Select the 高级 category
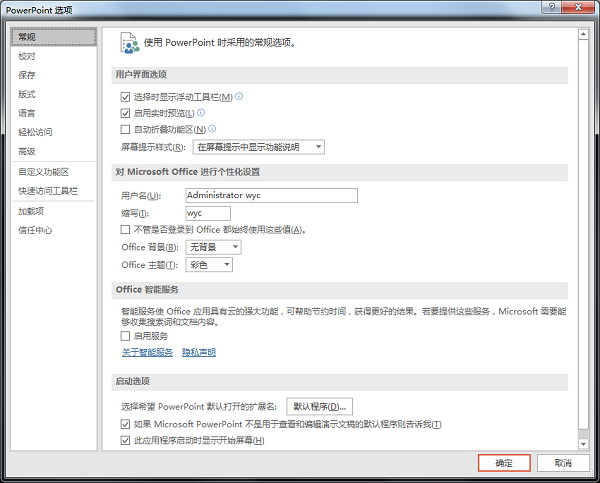This screenshot has width=600, height=483. point(54,151)
